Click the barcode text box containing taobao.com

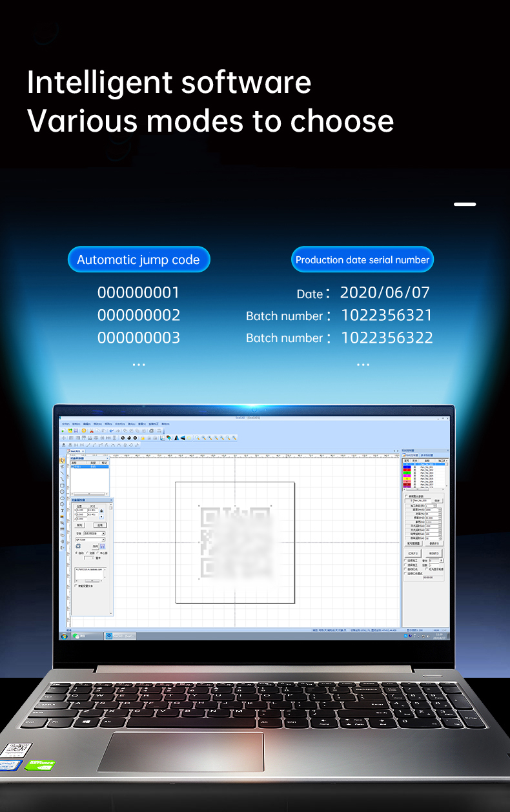coord(89,574)
